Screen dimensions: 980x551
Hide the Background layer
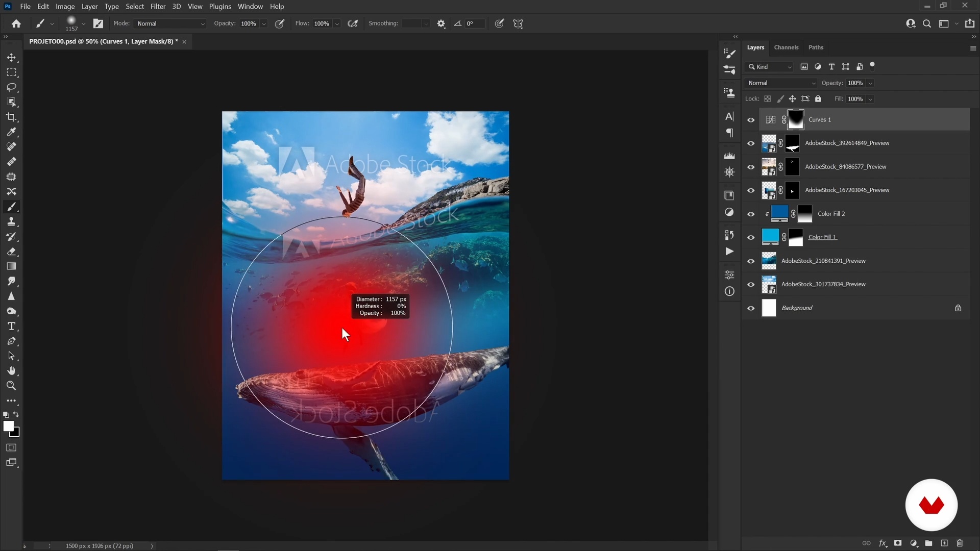(751, 308)
